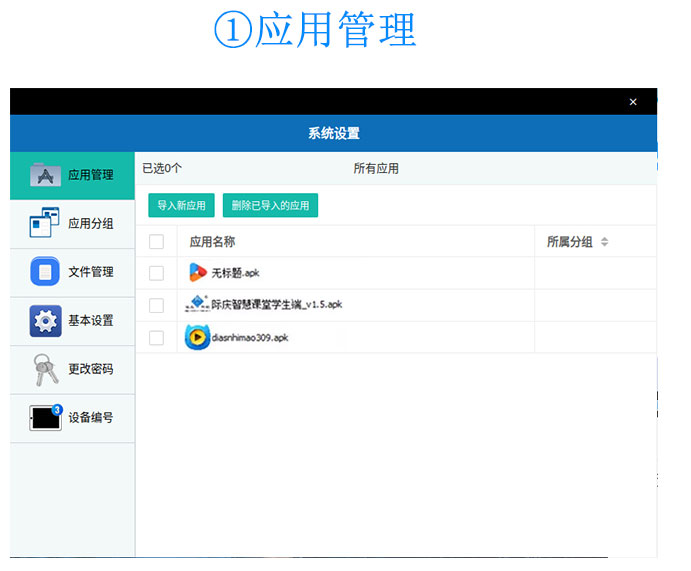Image resolution: width=691 pixels, height=571 pixels.
Task: Click the 已选0个 counter text
Action: tap(162, 168)
